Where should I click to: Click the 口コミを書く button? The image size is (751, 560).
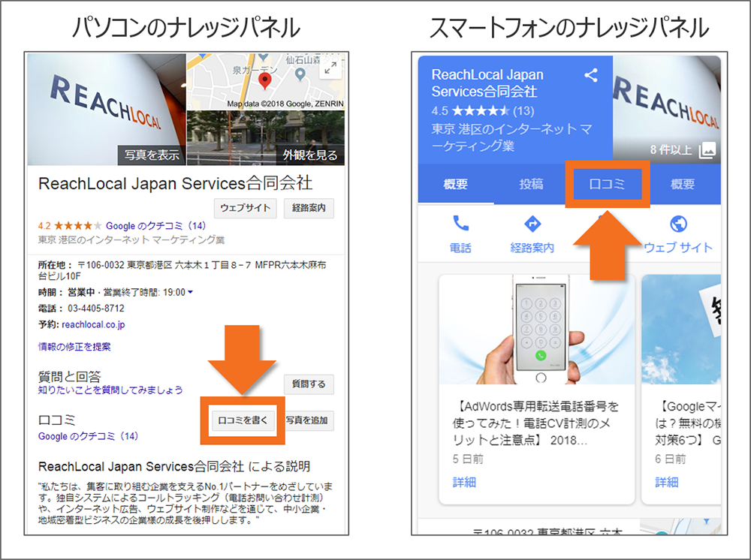point(243,420)
